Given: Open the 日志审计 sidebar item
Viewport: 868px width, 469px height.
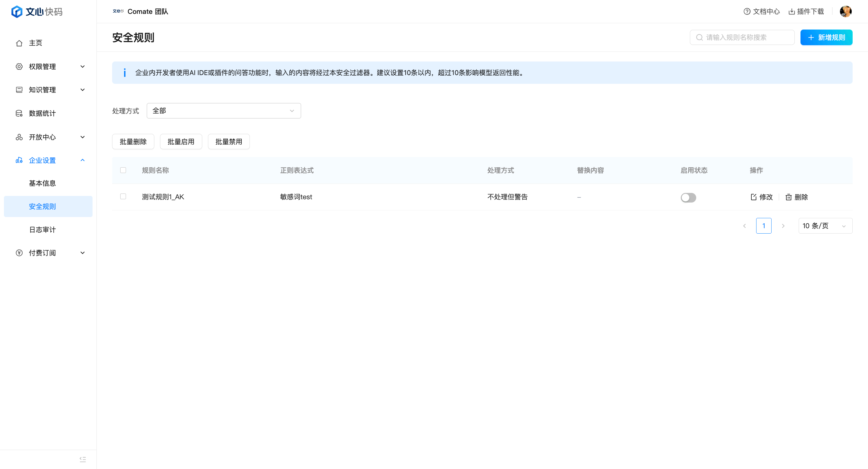Looking at the screenshot, I should 42,230.
